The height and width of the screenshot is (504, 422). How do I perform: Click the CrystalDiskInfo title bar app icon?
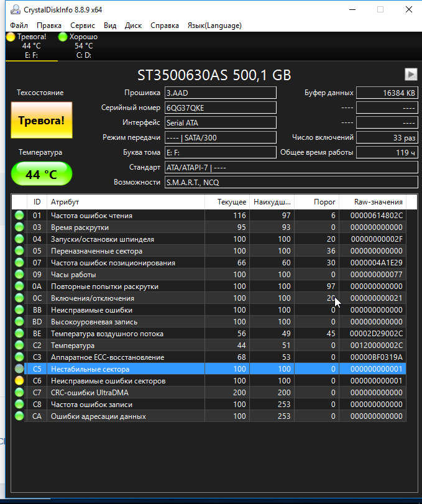(x=15, y=10)
